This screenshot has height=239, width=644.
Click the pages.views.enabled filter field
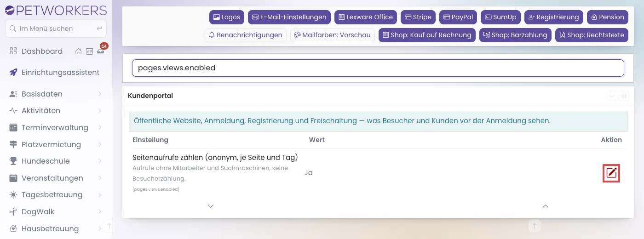click(x=378, y=68)
